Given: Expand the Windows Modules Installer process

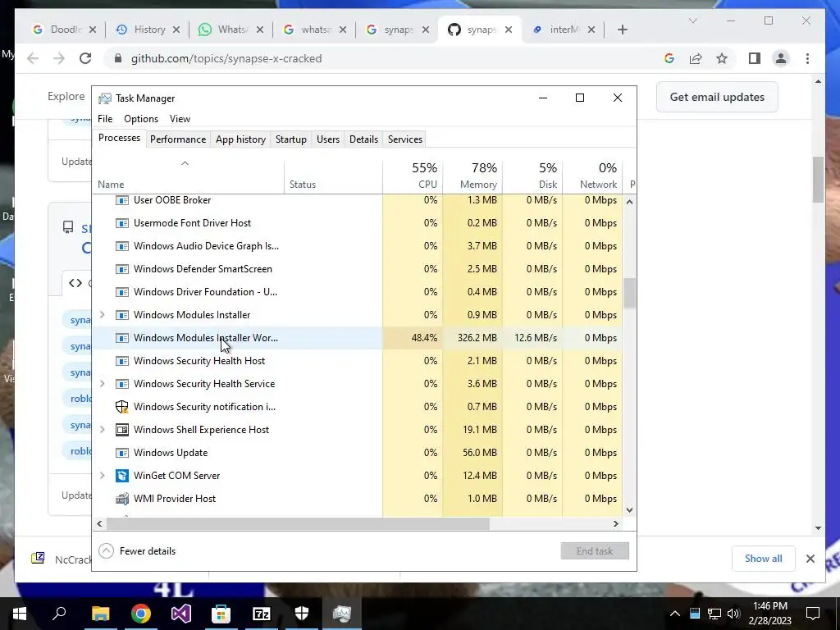Looking at the screenshot, I should 103,315.
